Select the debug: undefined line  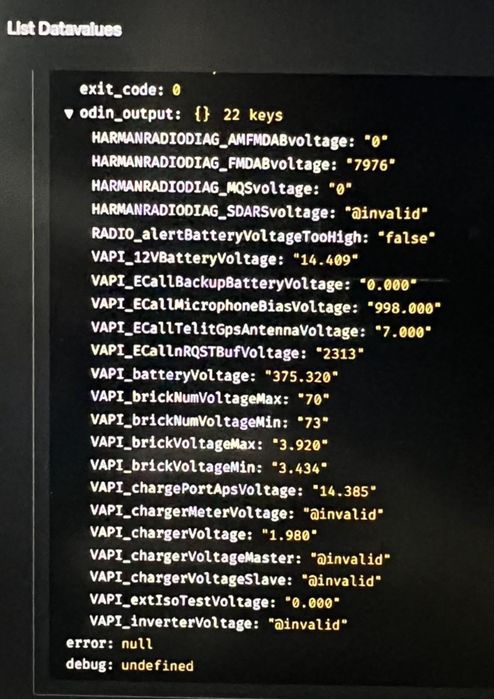click(x=130, y=665)
